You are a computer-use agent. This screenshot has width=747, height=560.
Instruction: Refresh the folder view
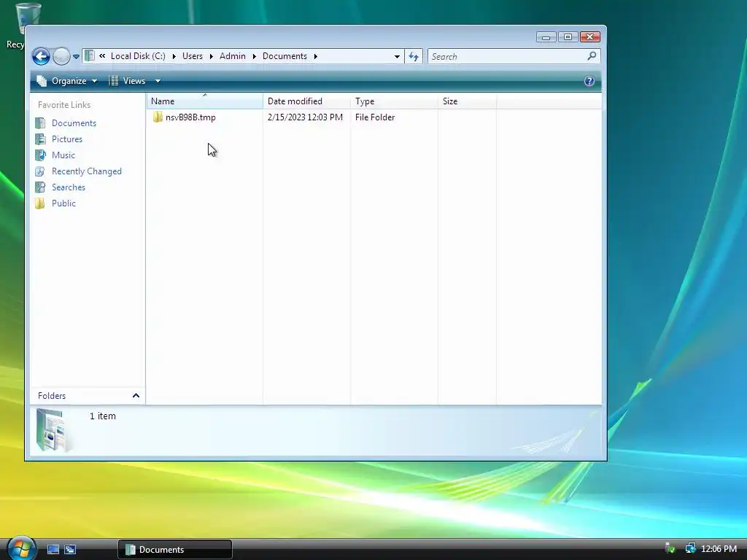(414, 56)
